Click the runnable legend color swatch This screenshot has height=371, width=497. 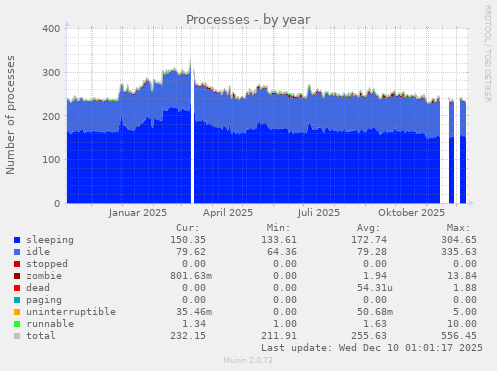[17, 324]
